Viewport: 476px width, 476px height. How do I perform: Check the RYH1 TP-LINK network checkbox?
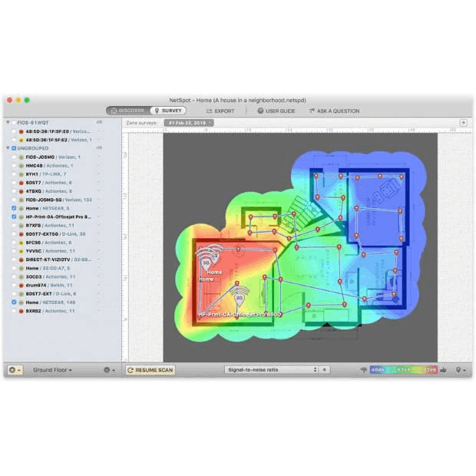click(x=14, y=174)
